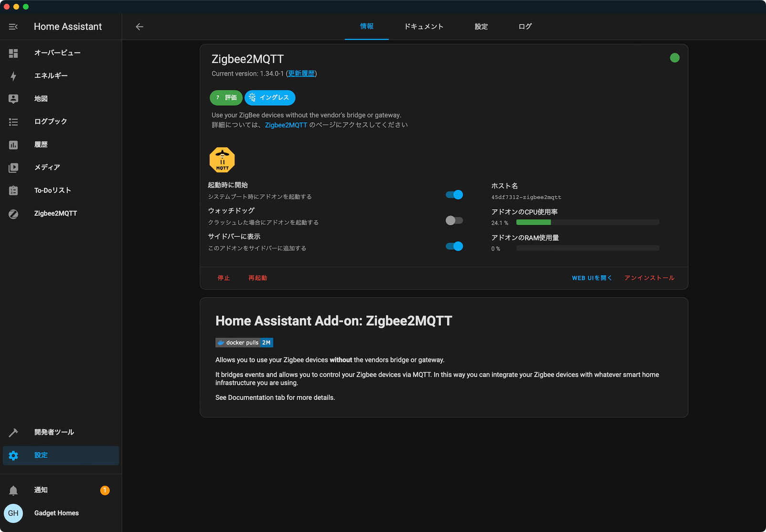766x532 pixels.
Task: Click hostname 45df7312-zigbee2mqtt
Action: click(x=526, y=197)
